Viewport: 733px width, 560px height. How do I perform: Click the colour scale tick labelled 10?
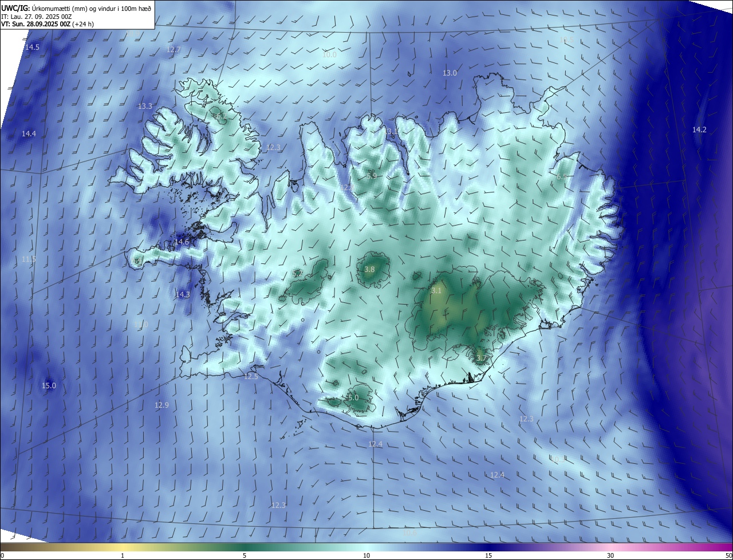click(x=366, y=555)
